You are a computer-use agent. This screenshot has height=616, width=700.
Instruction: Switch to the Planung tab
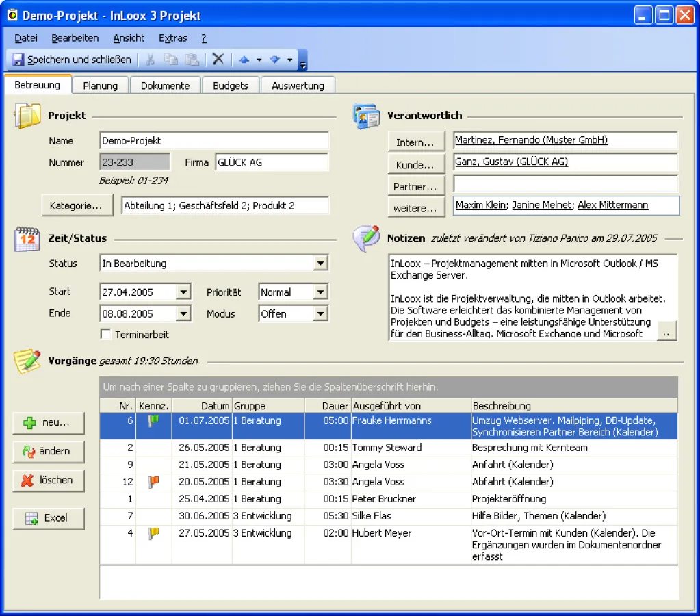[101, 86]
